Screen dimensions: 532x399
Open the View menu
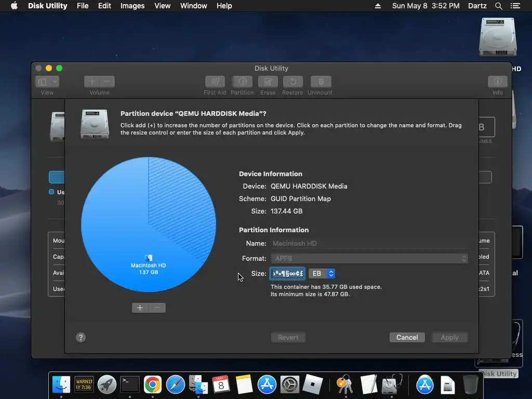click(162, 6)
